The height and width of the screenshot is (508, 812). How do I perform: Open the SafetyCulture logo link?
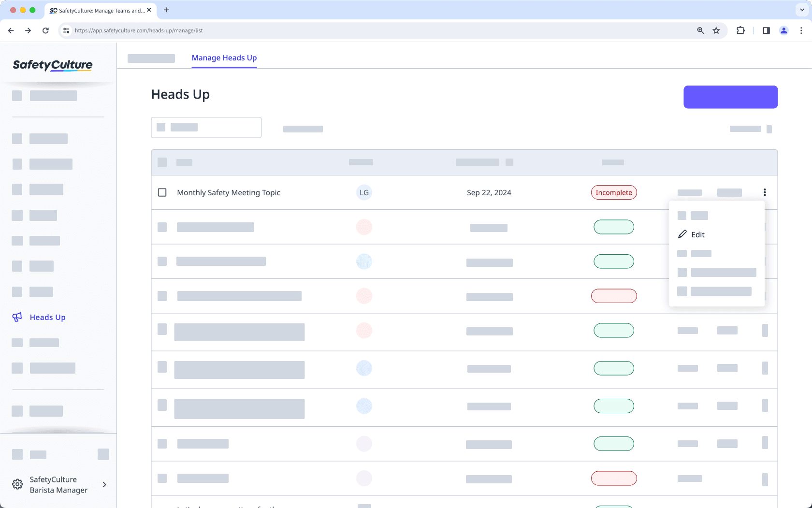53,66
